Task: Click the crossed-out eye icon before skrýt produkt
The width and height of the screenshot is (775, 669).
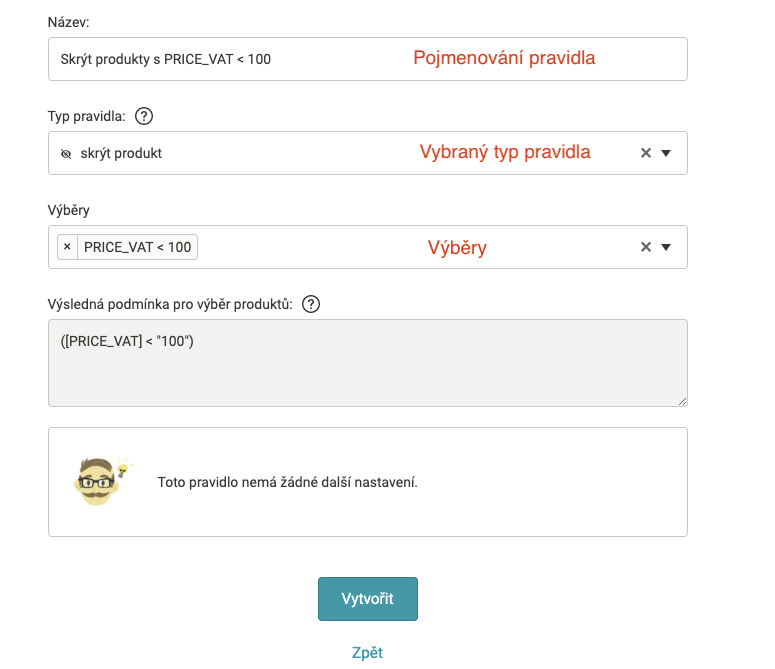Action: pyautogui.click(x=66, y=154)
